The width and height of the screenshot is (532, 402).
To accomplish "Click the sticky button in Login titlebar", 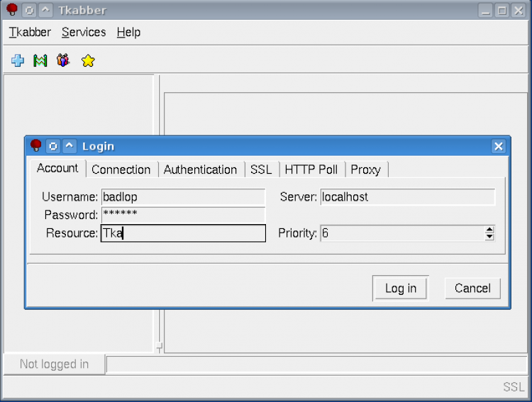I will pyautogui.click(x=52, y=146).
